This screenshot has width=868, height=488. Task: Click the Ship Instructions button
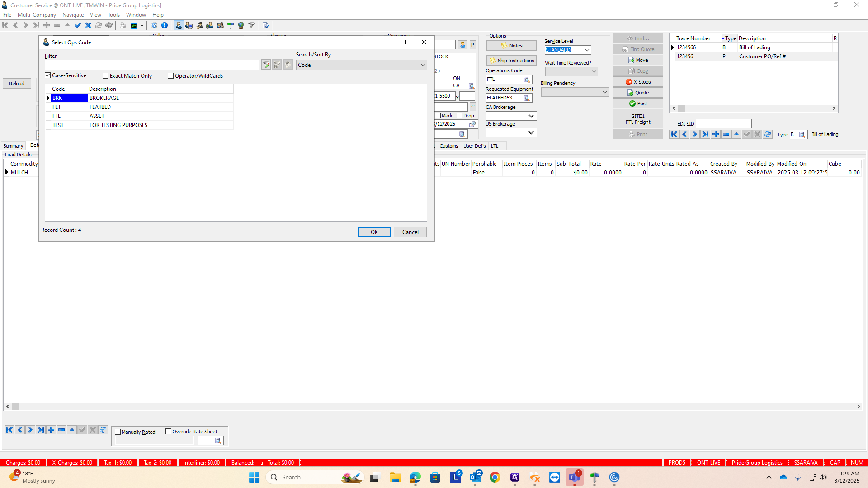coord(511,61)
